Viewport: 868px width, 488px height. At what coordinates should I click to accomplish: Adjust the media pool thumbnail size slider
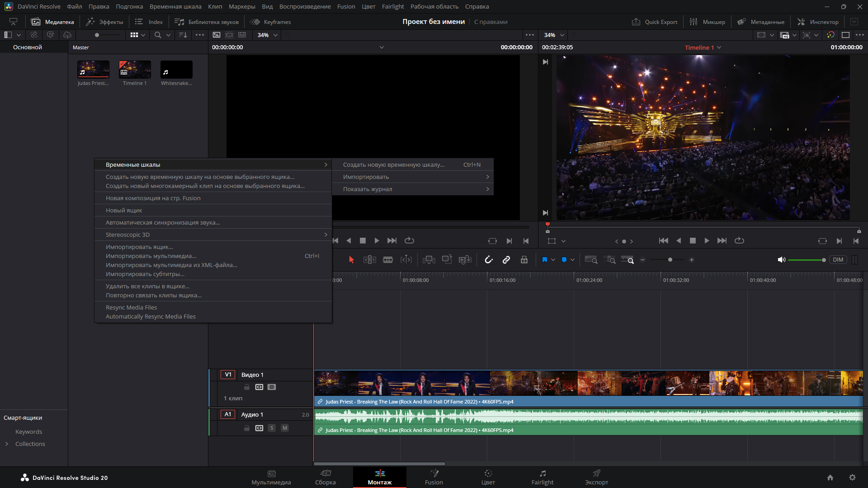[97, 35]
